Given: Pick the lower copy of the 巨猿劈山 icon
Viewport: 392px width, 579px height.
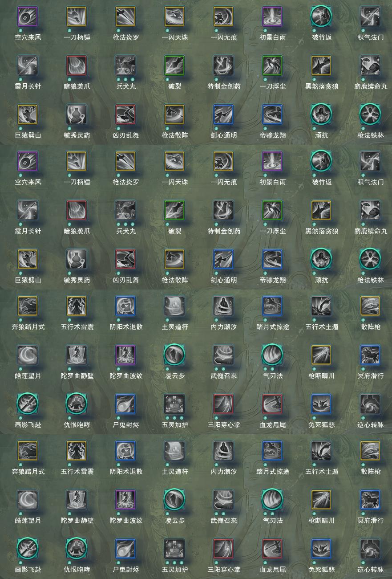Looking at the screenshot, I should (28, 259).
